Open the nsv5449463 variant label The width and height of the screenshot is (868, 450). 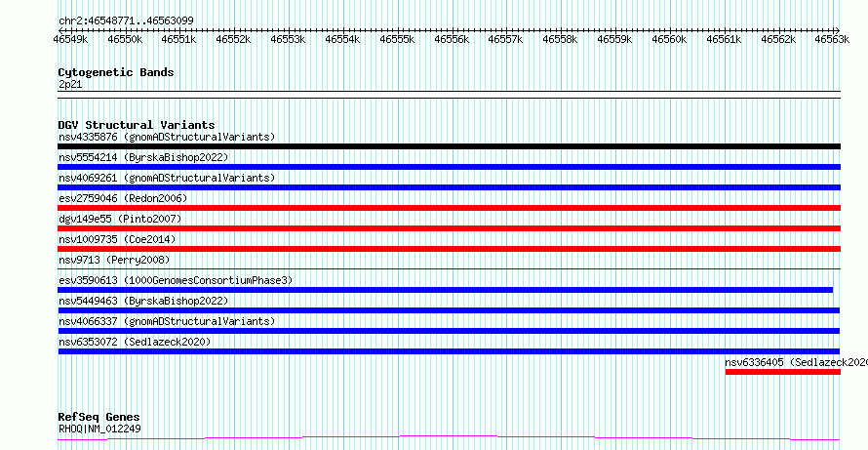(143, 301)
